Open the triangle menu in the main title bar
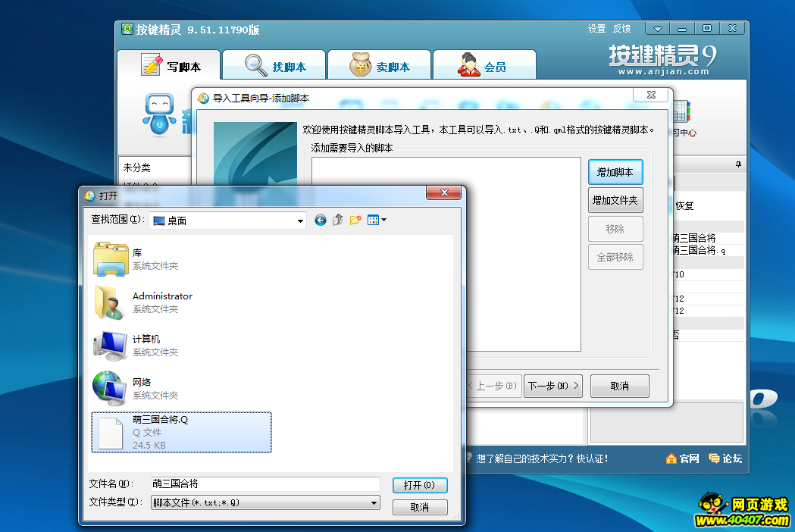 click(658, 29)
